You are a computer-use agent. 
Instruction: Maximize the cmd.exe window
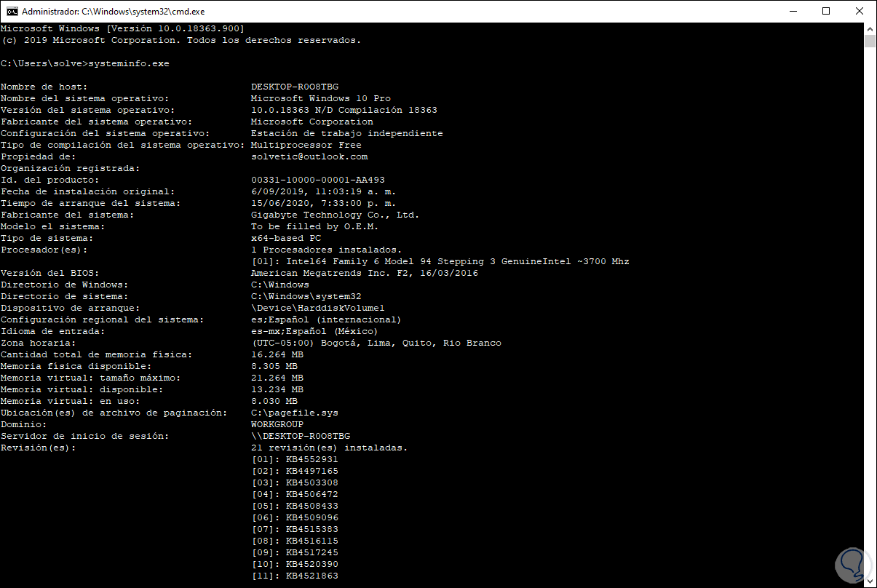826,11
